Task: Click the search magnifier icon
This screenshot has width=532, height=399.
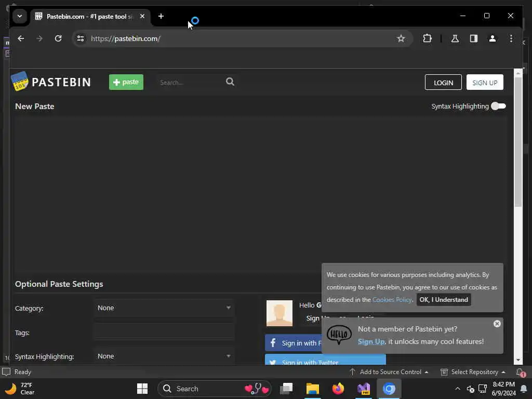Action: 230,82
